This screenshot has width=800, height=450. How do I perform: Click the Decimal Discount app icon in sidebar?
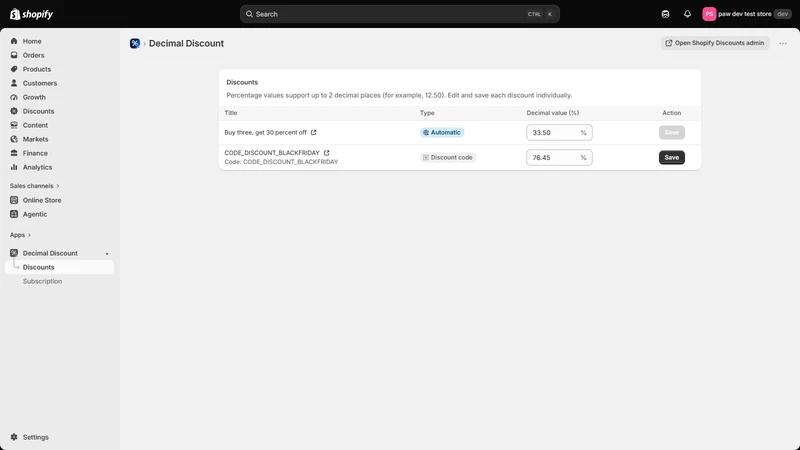pos(14,253)
